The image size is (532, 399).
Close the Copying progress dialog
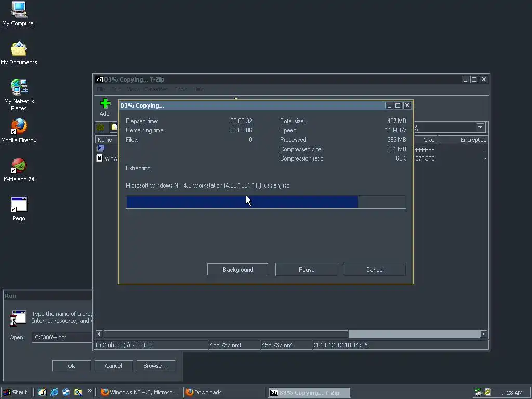pos(407,105)
